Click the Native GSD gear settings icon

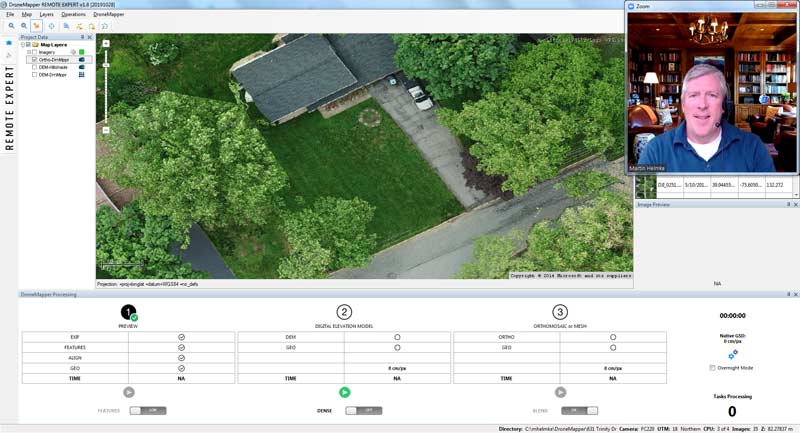tap(732, 354)
